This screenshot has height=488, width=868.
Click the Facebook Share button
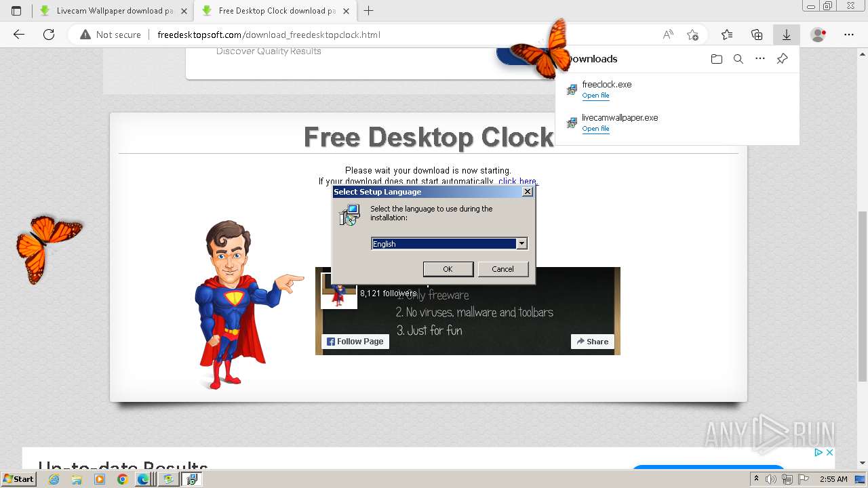(x=593, y=342)
